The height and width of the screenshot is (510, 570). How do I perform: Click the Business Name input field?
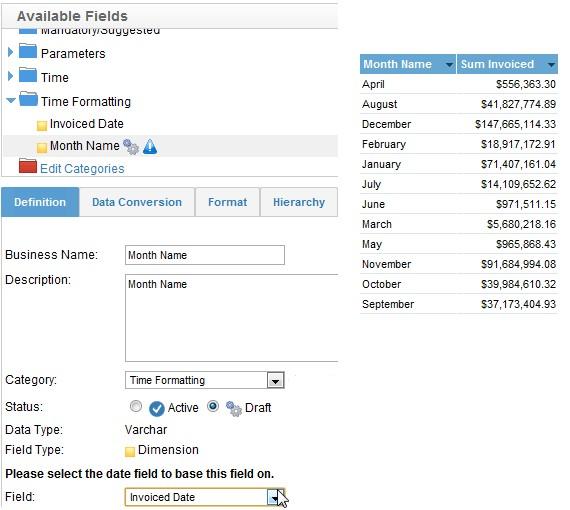pyautogui.click(x=205, y=255)
